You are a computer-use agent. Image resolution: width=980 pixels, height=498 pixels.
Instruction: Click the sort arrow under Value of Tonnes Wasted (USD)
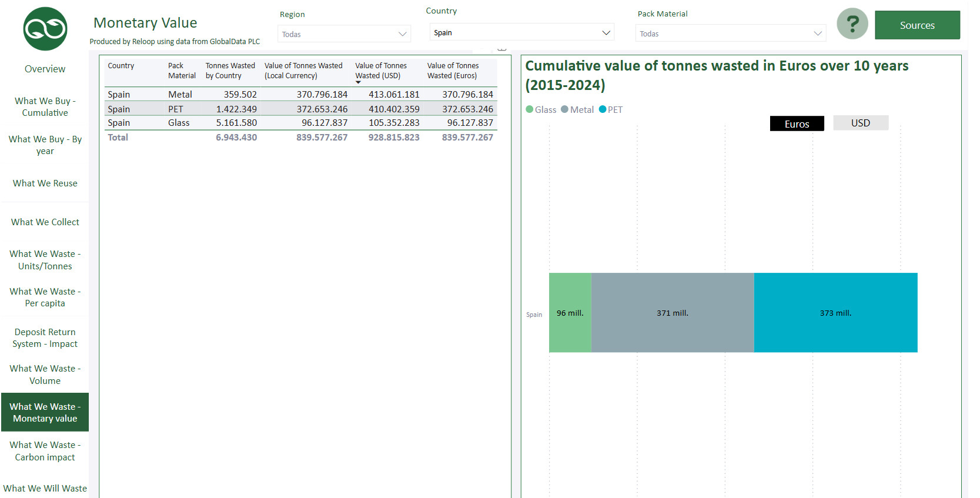[358, 82]
